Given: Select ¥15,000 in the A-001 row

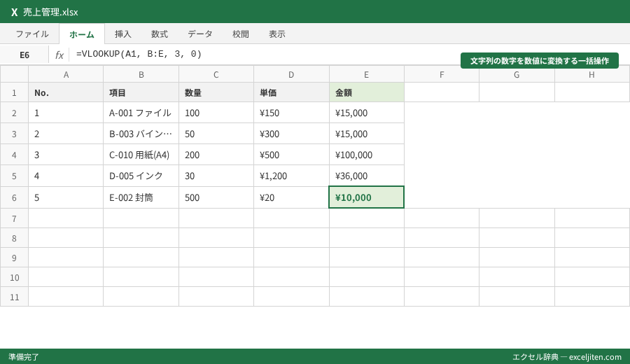Looking at the screenshot, I should pyautogui.click(x=366, y=113).
